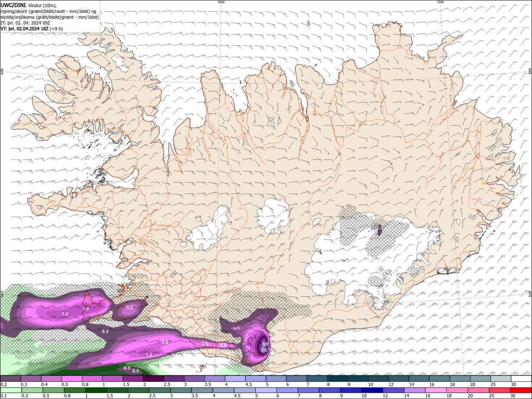Pick bright pink swatch between 0.5 and 0.8

tap(71, 379)
